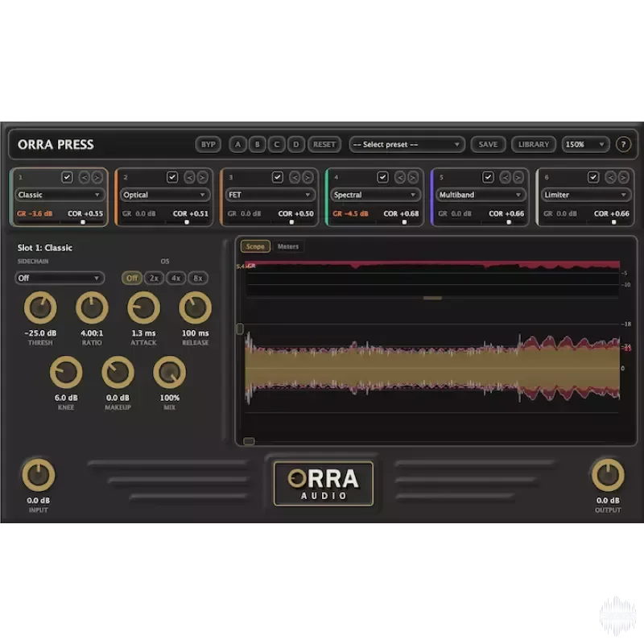Open the Optical type dropdown
Screen dimensions: 644x644
(165, 195)
